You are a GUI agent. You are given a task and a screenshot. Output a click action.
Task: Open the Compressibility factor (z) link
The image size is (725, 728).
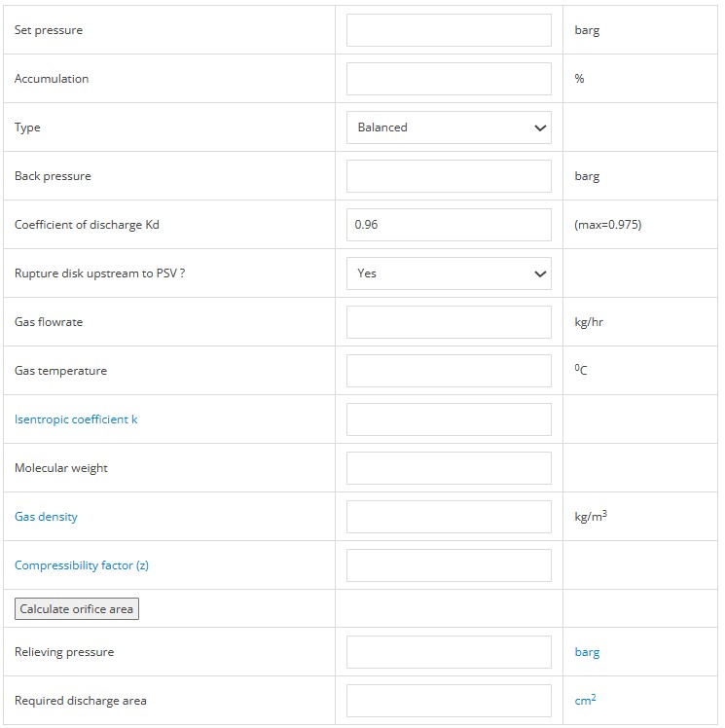(82, 565)
